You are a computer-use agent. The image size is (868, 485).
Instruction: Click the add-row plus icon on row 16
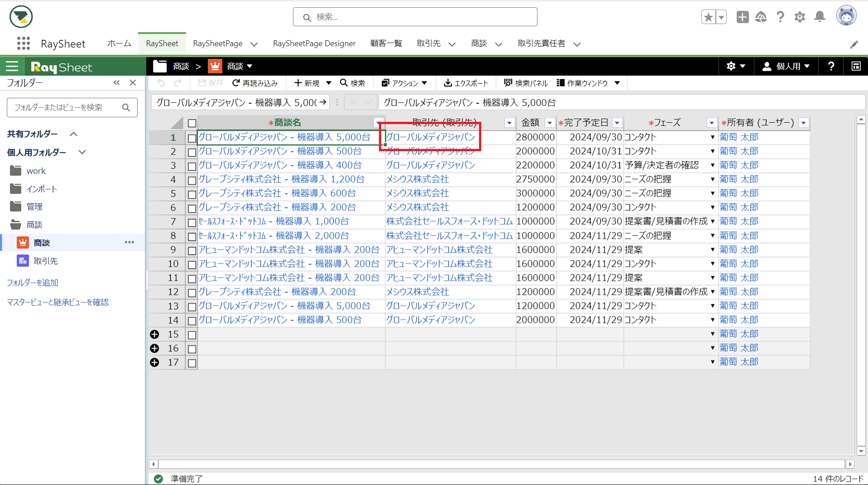tap(154, 348)
